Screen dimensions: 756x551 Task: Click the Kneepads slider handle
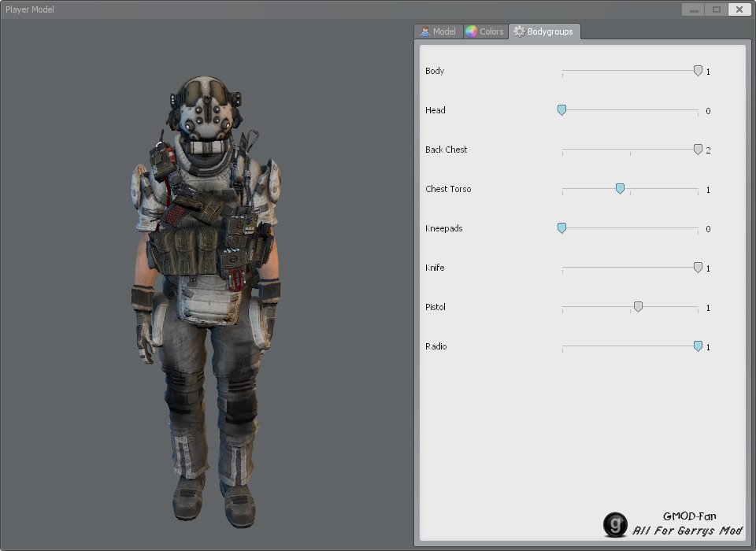click(561, 228)
